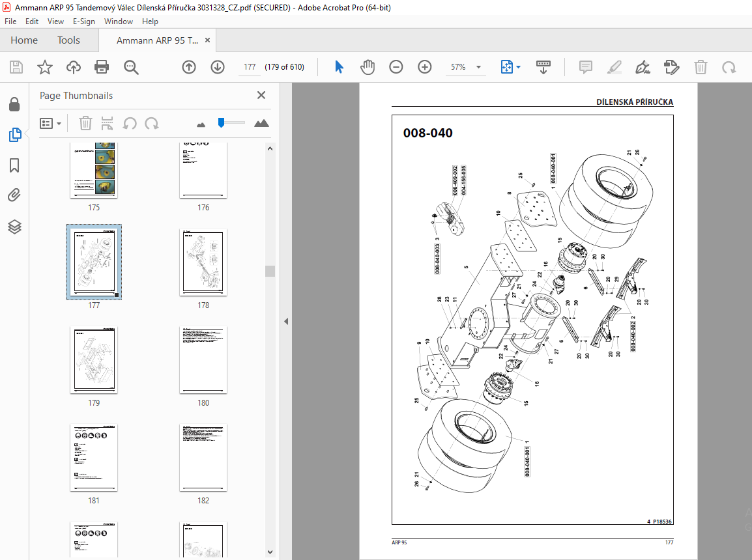Select page 180 thumbnail

point(203,359)
